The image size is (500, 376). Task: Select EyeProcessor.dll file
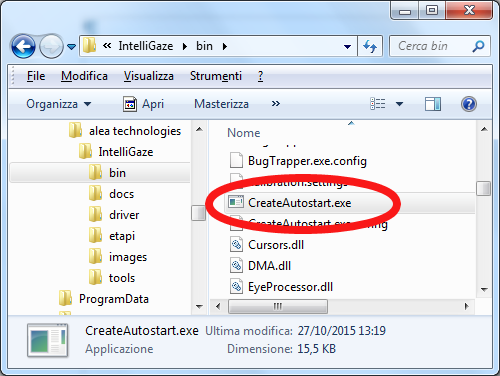tap(290, 287)
